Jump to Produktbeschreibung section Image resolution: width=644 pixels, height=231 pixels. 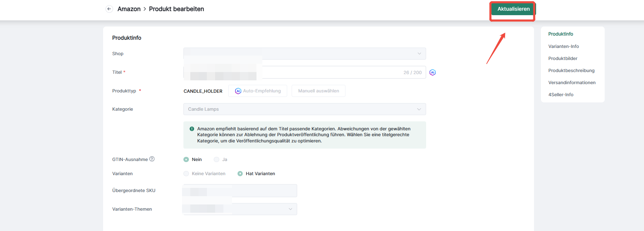coord(571,70)
